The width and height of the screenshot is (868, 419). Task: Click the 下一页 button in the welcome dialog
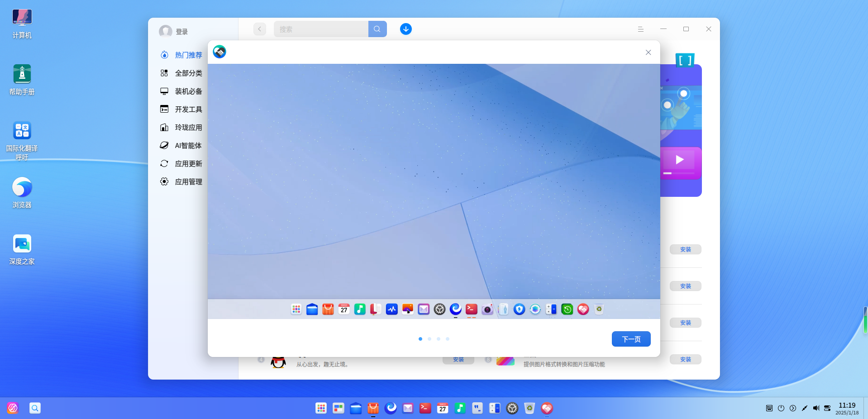[631, 339]
